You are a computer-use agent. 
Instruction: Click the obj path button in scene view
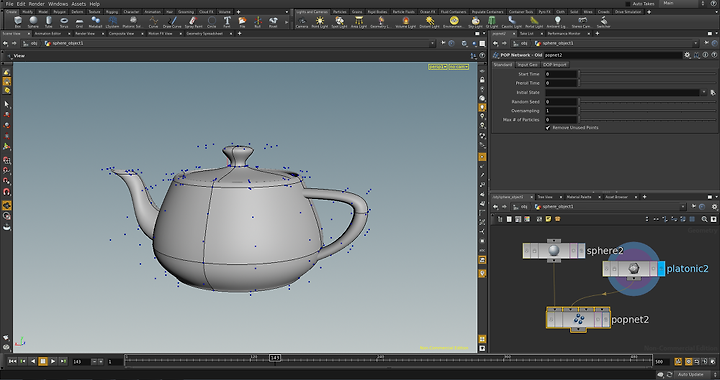(x=31, y=43)
